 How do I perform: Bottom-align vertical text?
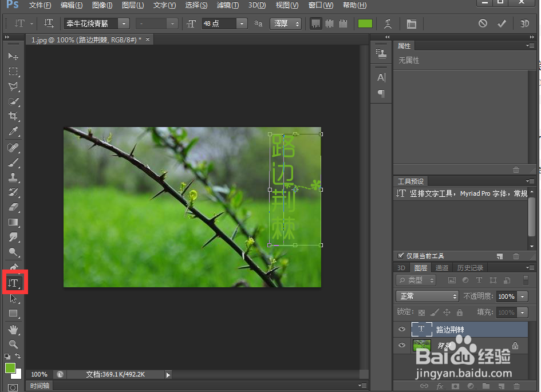(x=343, y=23)
